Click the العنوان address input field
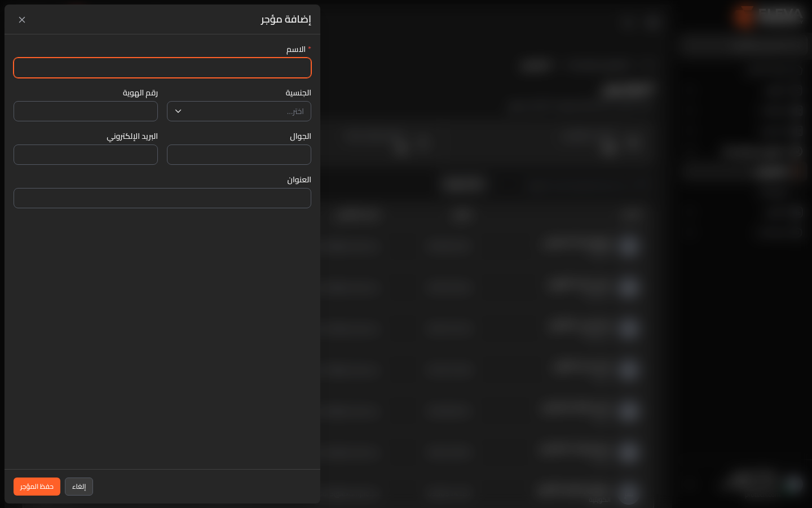This screenshot has width=812, height=508. click(x=162, y=198)
